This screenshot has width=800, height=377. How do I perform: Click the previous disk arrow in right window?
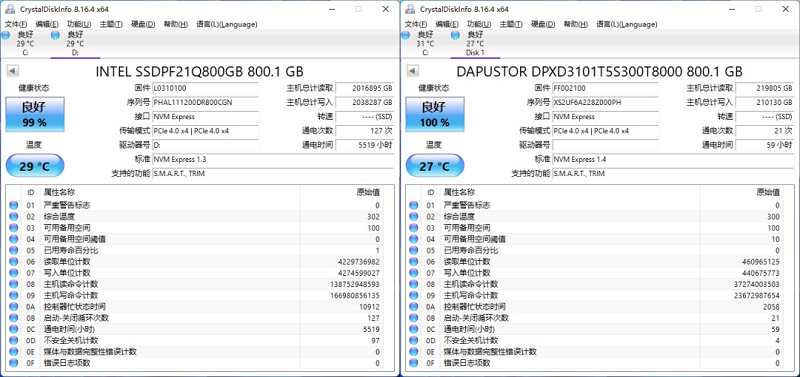413,71
